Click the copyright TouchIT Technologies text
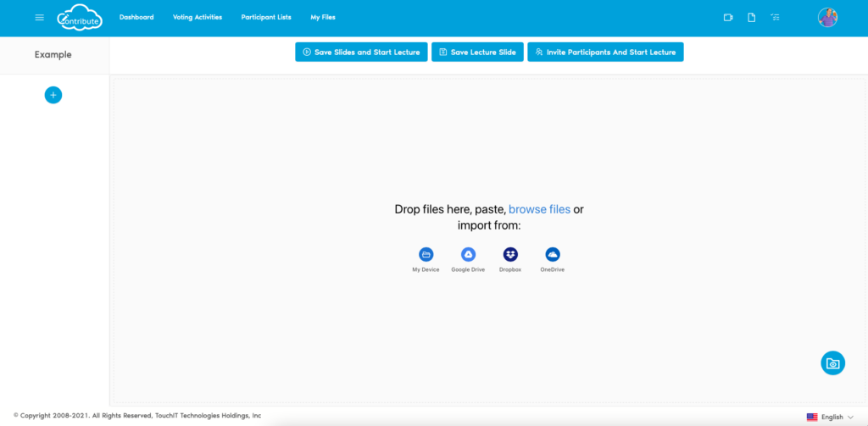The height and width of the screenshot is (426, 868). tap(137, 416)
